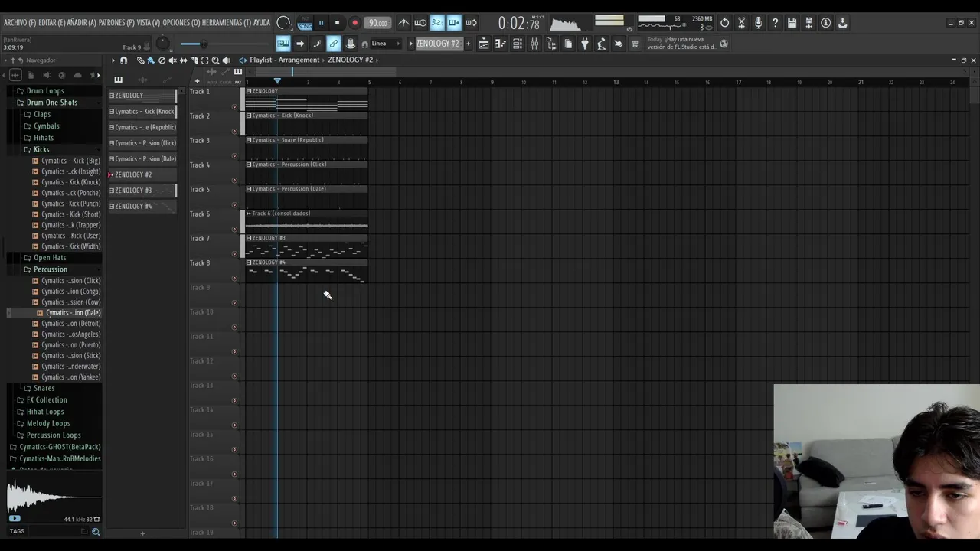Click the 90.000 tempo field
This screenshot has height=551, width=980.
377,23
